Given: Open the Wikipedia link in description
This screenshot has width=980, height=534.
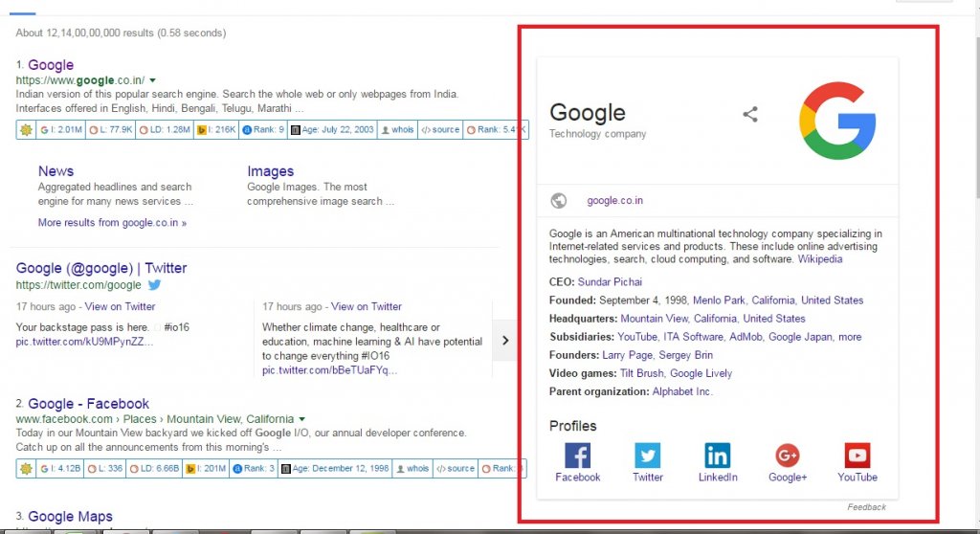Looking at the screenshot, I should [x=820, y=259].
